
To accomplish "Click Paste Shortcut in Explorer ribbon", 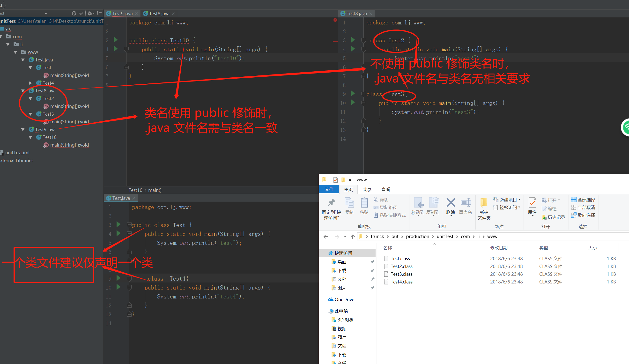I will (x=390, y=215).
